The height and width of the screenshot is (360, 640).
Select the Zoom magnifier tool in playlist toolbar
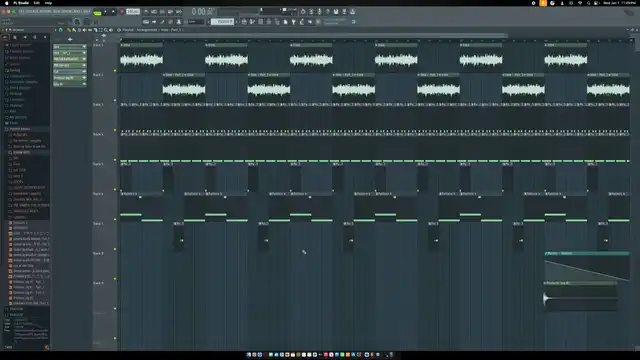[x=106, y=30]
